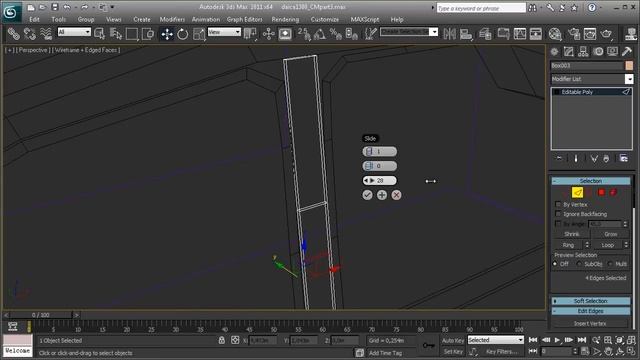Select Edge sub-object level icon
Viewport: 640px width, 360px height.
[x=577, y=192]
